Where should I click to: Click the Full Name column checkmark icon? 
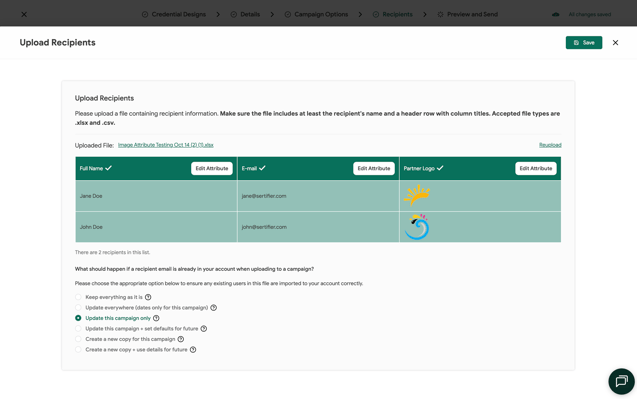click(108, 168)
